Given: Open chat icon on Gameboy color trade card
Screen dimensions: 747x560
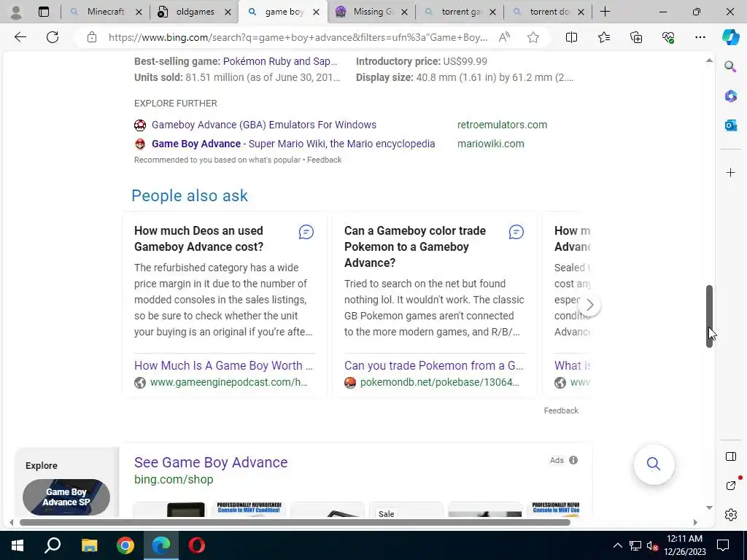Looking at the screenshot, I should 516,232.
